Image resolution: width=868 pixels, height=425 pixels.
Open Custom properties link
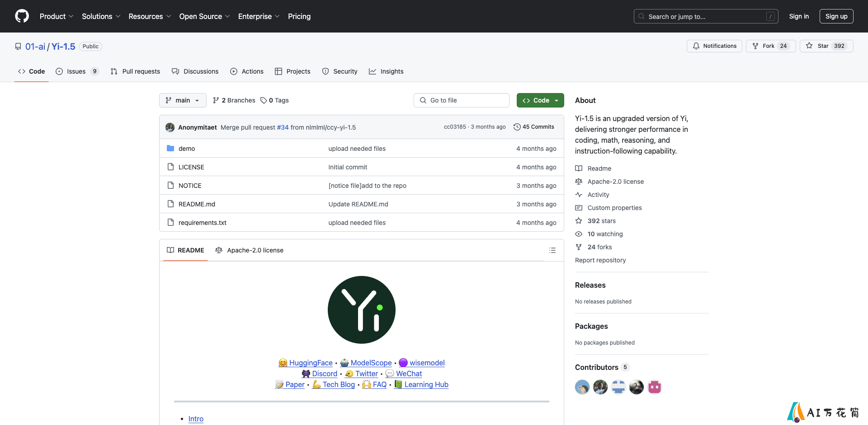[x=609, y=208]
